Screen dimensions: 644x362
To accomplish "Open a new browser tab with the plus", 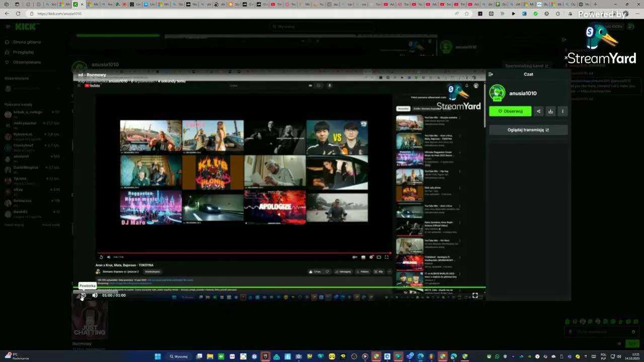I will 595,4.
